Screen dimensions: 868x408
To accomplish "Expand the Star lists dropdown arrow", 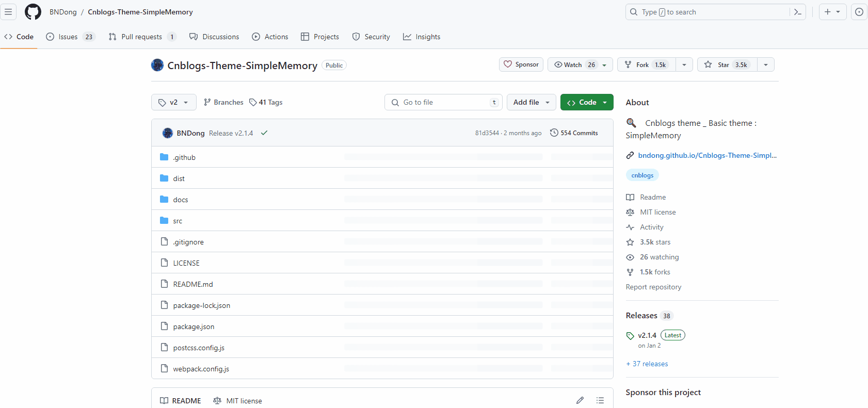I will pyautogui.click(x=766, y=64).
